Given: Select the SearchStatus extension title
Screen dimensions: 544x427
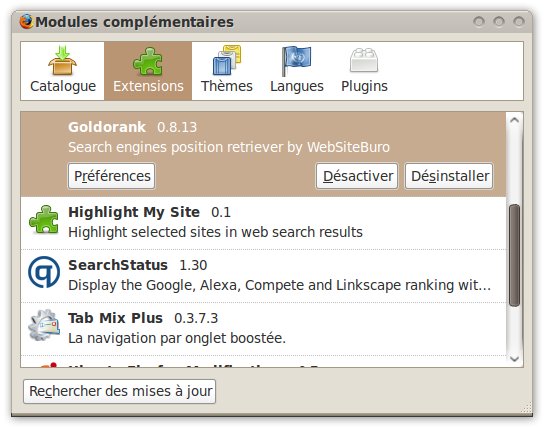Looking at the screenshot, I should (118, 265).
